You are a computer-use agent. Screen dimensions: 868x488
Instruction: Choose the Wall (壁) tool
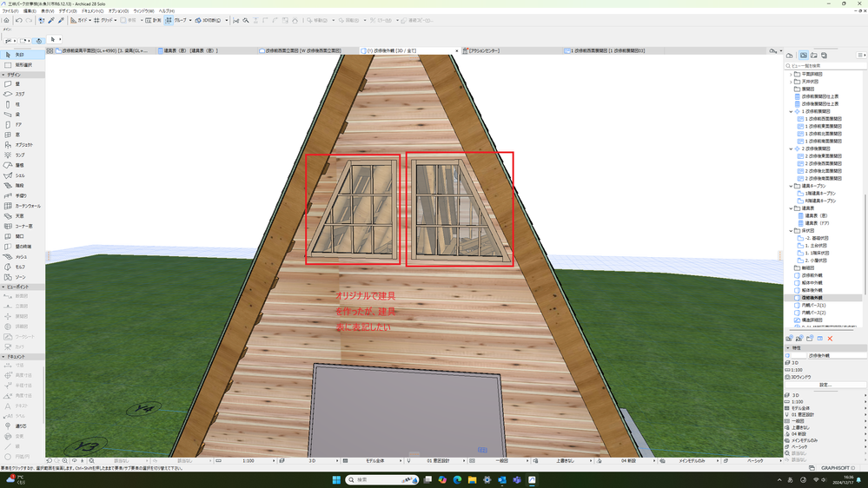coord(22,84)
